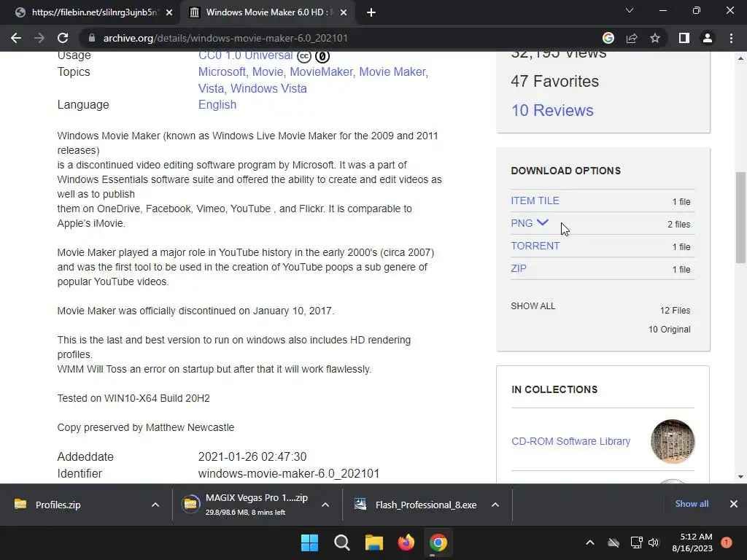Image resolution: width=747 pixels, height=560 pixels.
Task: Open the MovieMaker topic link
Action: pyautogui.click(x=322, y=72)
